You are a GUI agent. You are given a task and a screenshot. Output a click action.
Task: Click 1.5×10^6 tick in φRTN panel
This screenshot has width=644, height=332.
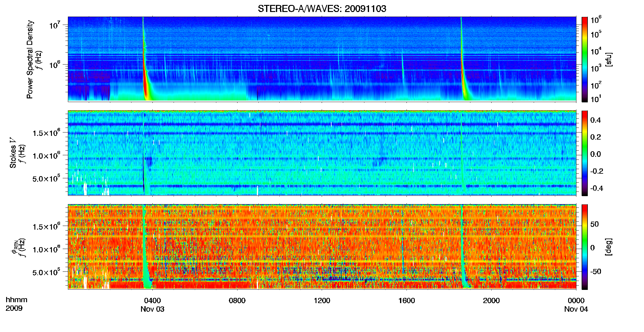pos(46,226)
